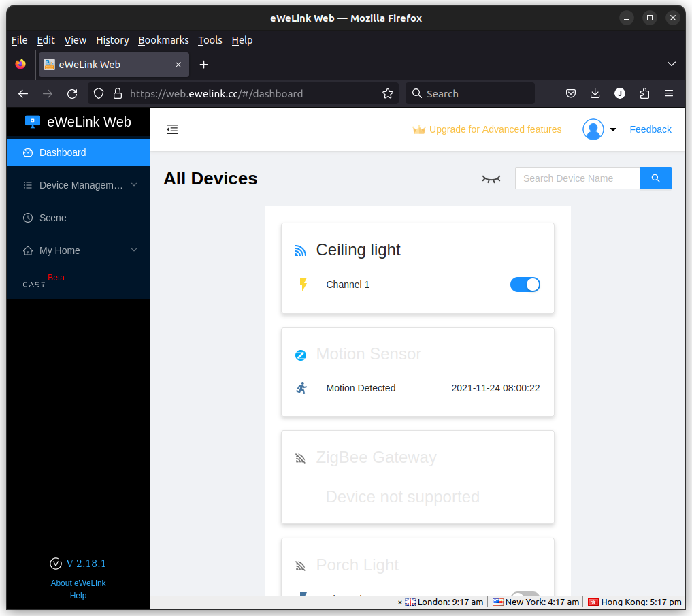This screenshot has height=616, width=692.
Task: Click the London clock in status bar
Action: pyautogui.click(x=444, y=602)
